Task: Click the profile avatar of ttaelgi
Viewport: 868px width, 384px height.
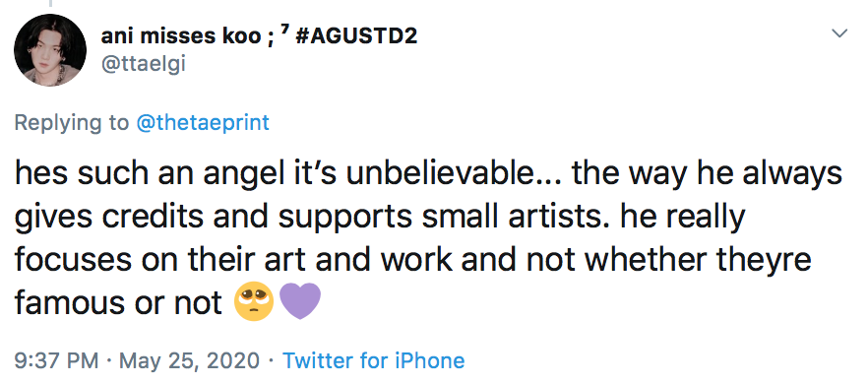Action: [x=50, y=50]
